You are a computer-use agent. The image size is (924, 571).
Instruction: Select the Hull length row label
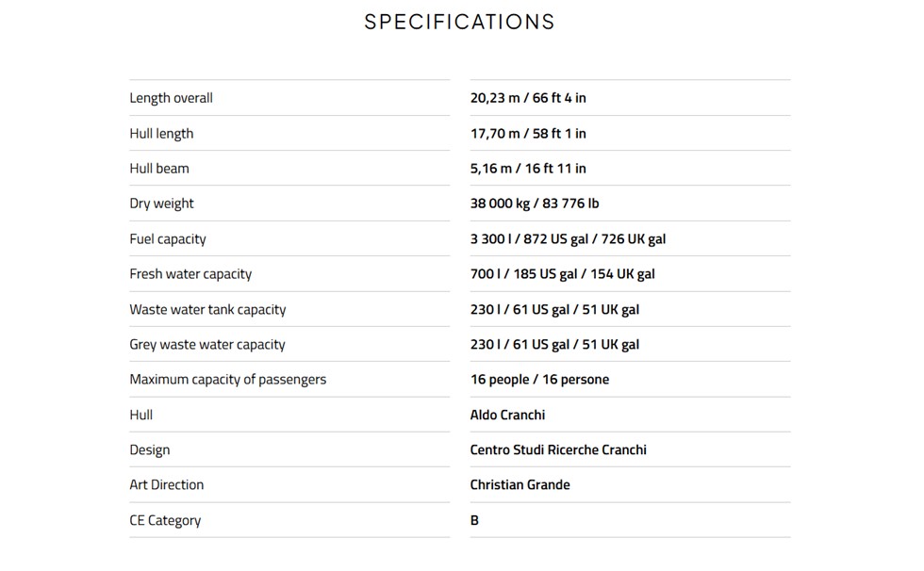point(161,134)
